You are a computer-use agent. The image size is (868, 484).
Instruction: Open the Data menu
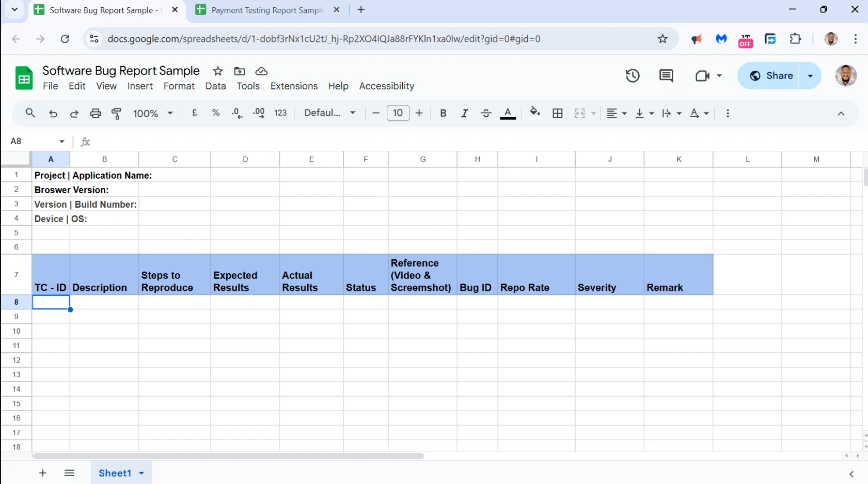[216, 86]
